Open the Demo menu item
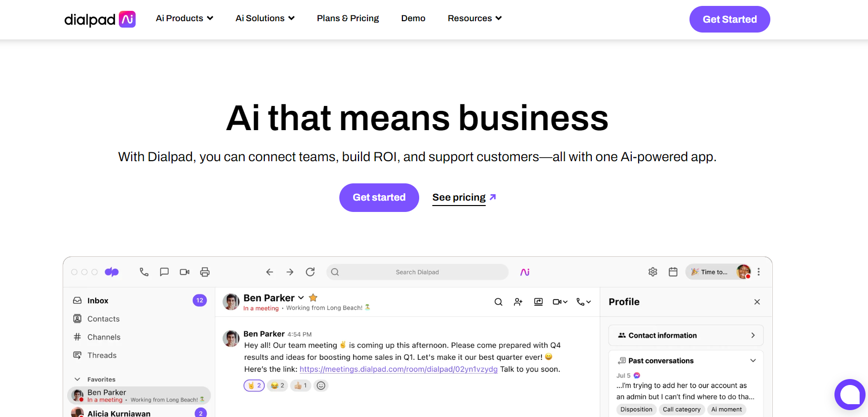 [x=413, y=18]
